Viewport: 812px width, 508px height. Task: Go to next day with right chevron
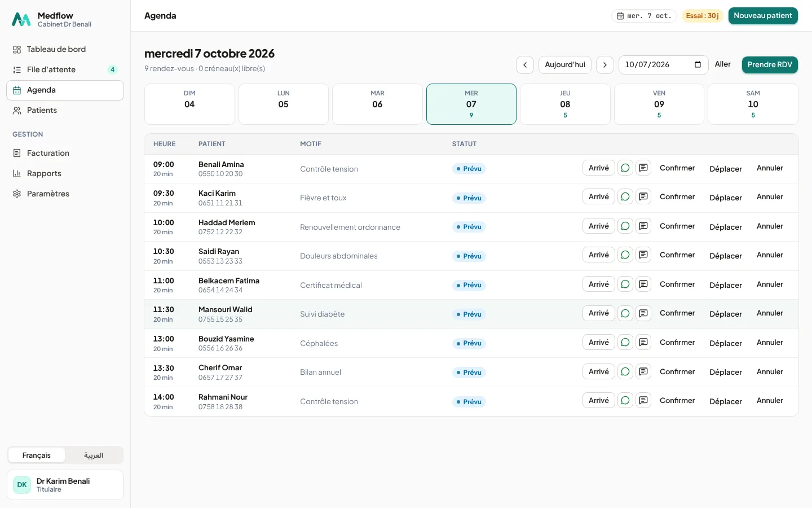[x=605, y=65]
